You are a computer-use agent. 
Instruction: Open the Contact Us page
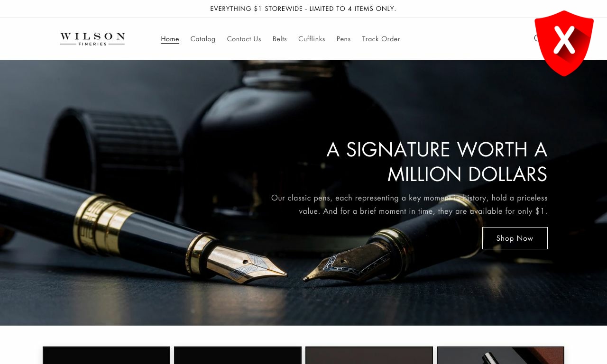[244, 39]
